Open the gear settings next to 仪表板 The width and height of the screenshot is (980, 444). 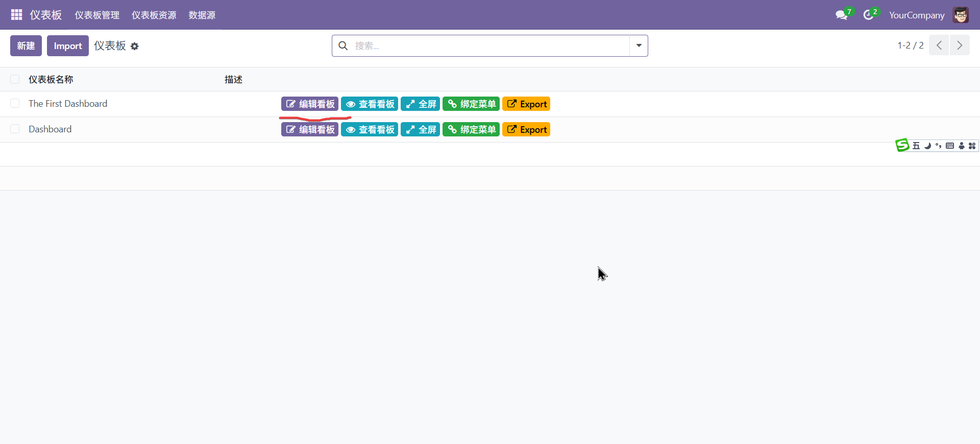(x=135, y=46)
